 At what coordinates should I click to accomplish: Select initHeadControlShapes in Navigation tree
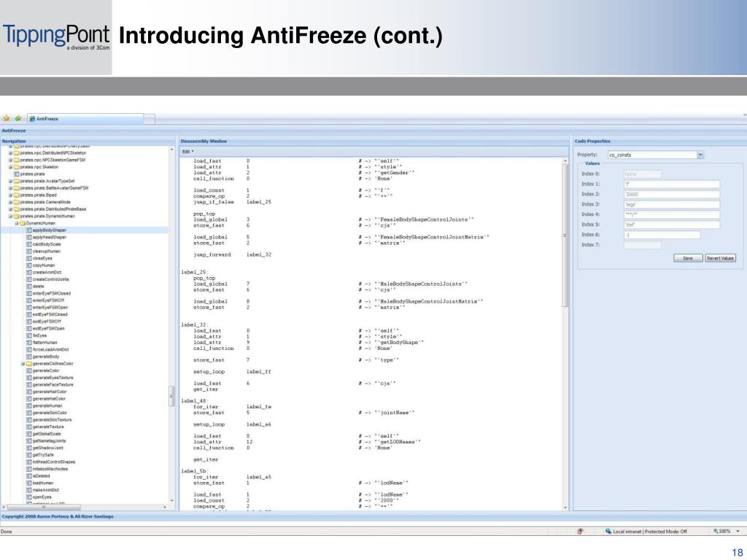point(54,462)
